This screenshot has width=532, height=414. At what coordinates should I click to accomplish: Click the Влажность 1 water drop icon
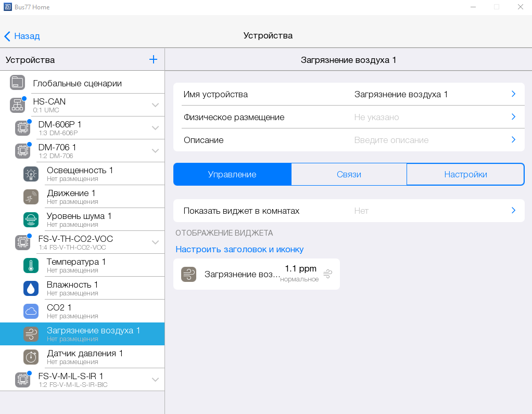[x=31, y=289]
